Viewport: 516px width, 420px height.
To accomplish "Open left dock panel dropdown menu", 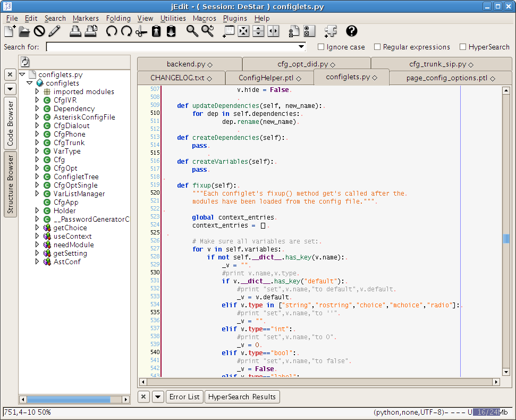I will (x=10, y=89).
